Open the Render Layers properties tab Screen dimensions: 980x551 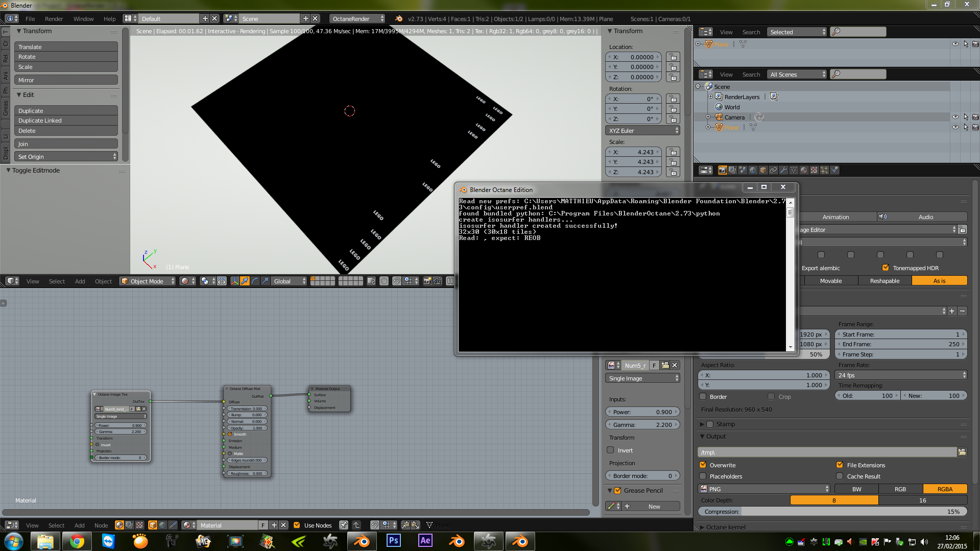point(732,170)
